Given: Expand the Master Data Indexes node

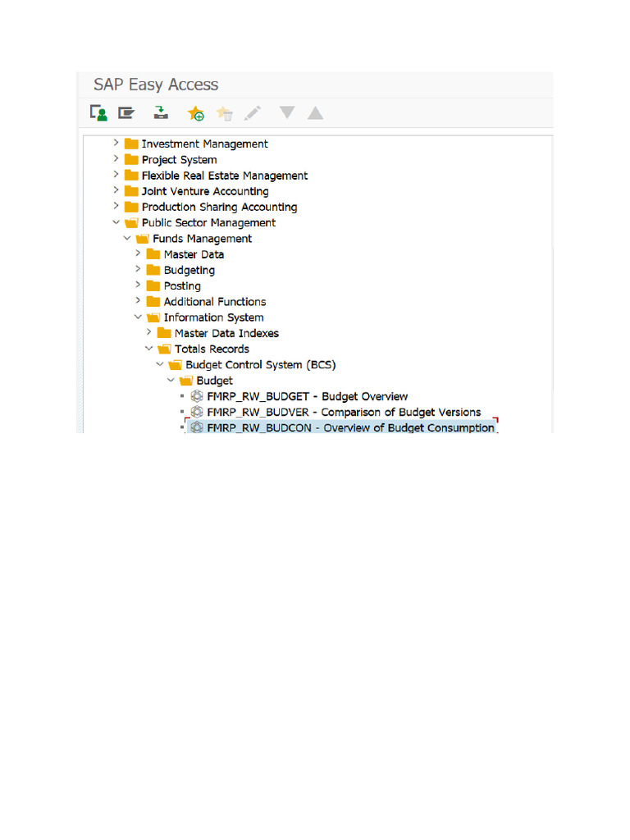Looking at the screenshot, I should (x=149, y=333).
